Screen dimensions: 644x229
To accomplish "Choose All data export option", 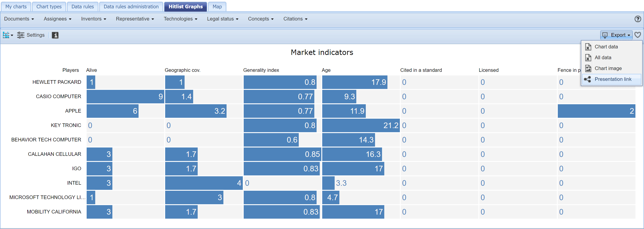I will pos(612,58).
